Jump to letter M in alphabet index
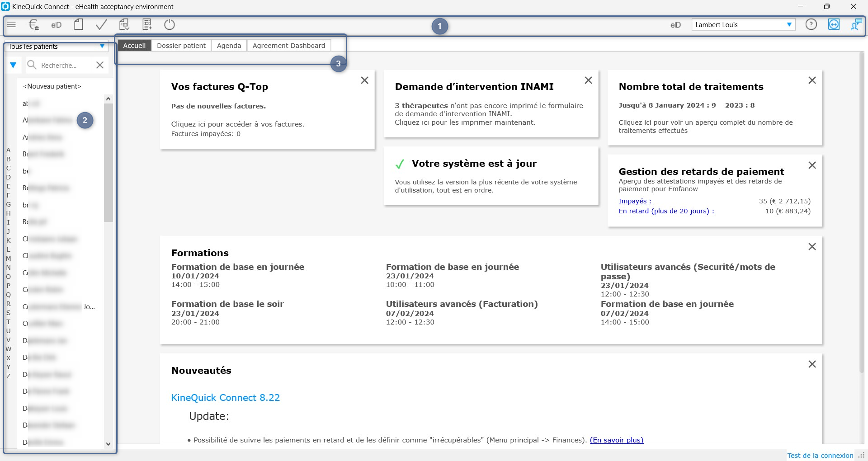This screenshot has width=868, height=461. point(8,259)
